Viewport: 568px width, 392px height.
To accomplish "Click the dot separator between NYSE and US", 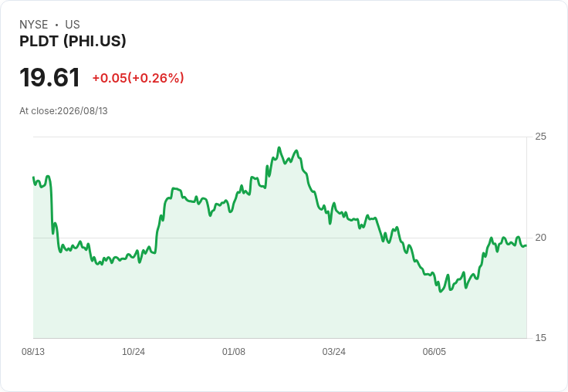I will [57, 25].
